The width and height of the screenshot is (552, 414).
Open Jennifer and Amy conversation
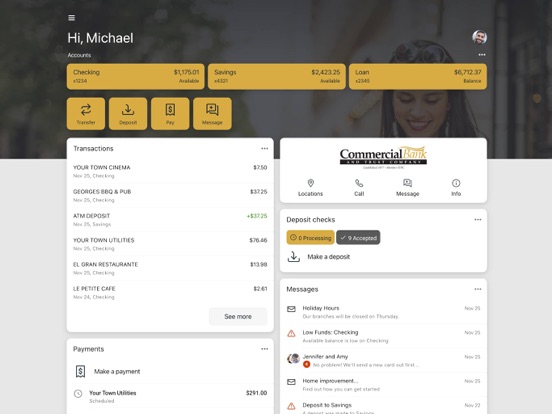coord(383,361)
